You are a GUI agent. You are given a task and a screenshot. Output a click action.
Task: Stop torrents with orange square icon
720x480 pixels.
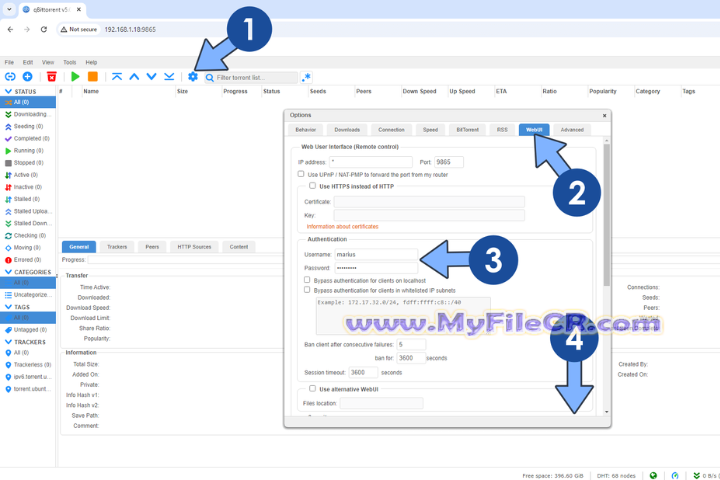93,77
